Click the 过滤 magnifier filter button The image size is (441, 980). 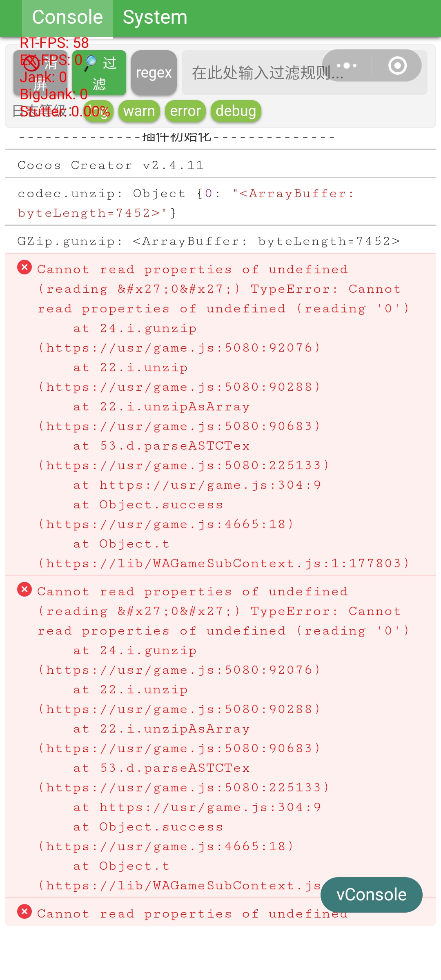pyautogui.click(x=99, y=73)
